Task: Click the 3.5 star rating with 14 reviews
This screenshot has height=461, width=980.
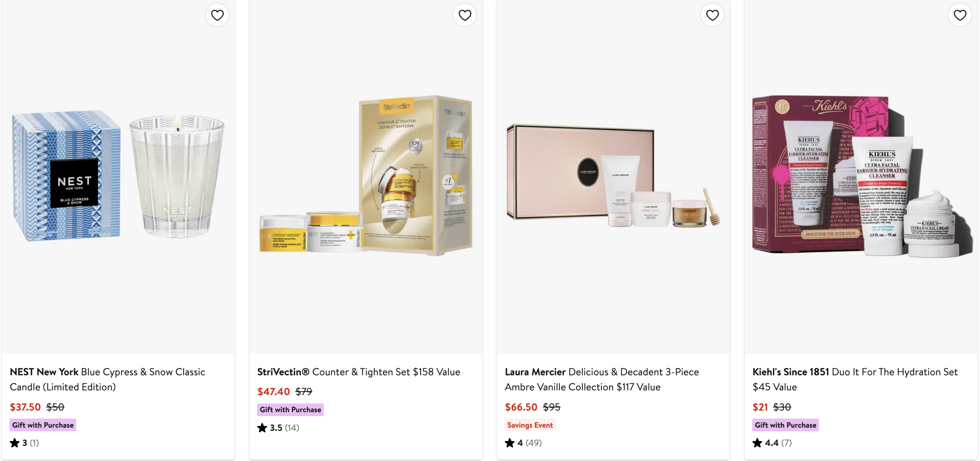Action: 278,428
